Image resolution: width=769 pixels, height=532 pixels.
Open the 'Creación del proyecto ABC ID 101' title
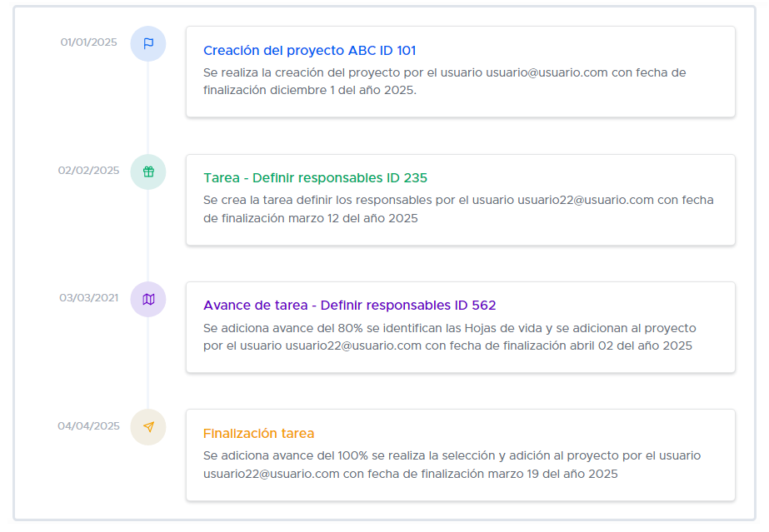coord(309,51)
